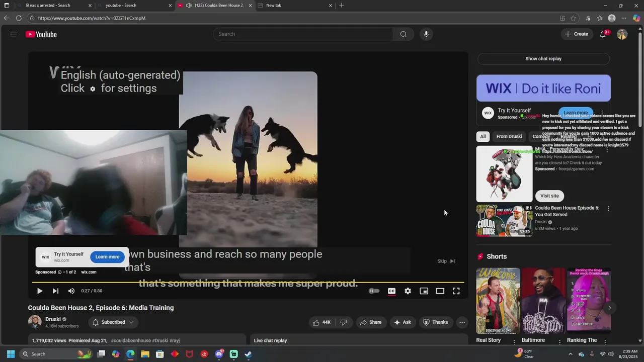
Task: Open the notifications bell
Action: pyautogui.click(x=603, y=34)
